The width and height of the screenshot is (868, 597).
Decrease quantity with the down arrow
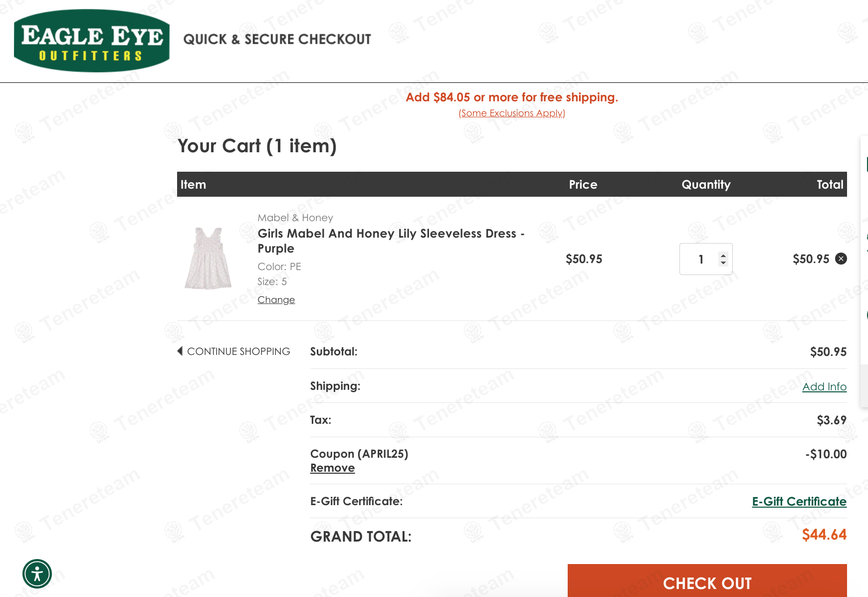(723, 263)
